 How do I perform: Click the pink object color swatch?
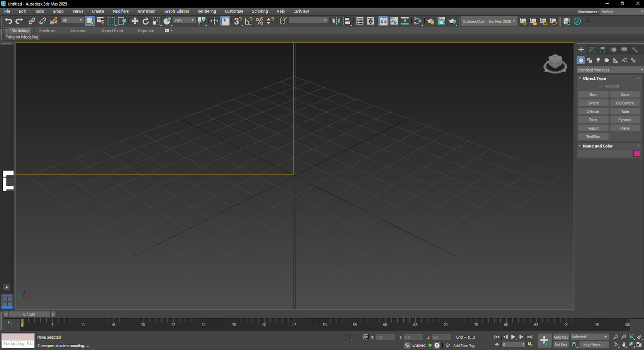(x=637, y=154)
